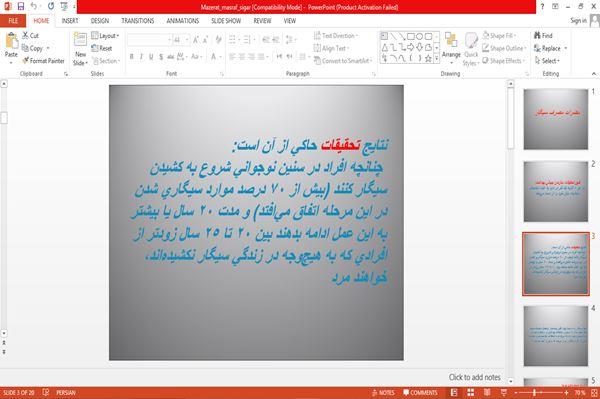
Task: Click the New Slide icon
Action: click(80, 40)
